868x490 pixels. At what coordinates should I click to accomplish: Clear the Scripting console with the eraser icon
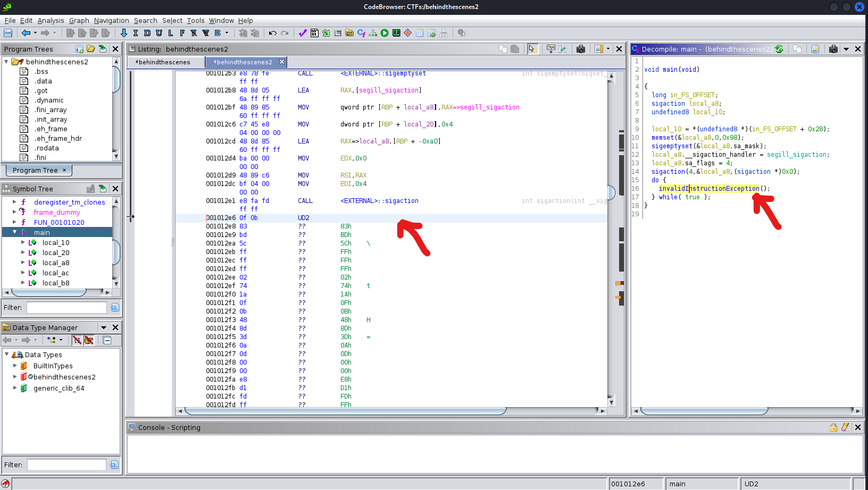[845, 427]
